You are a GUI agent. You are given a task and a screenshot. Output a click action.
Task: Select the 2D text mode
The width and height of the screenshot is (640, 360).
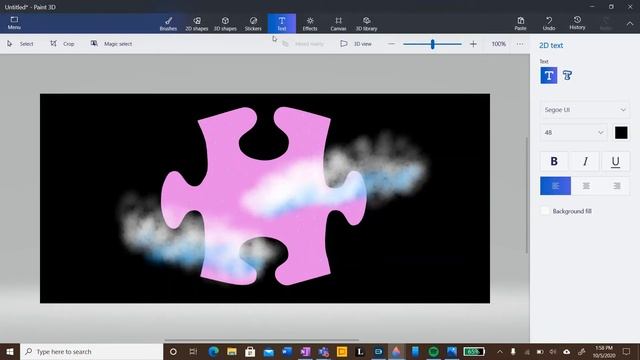tap(549, 76)
